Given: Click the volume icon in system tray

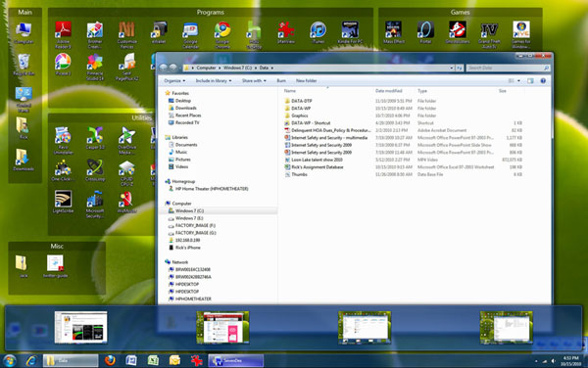Looking at the screenshot, I should click(553, 361).
